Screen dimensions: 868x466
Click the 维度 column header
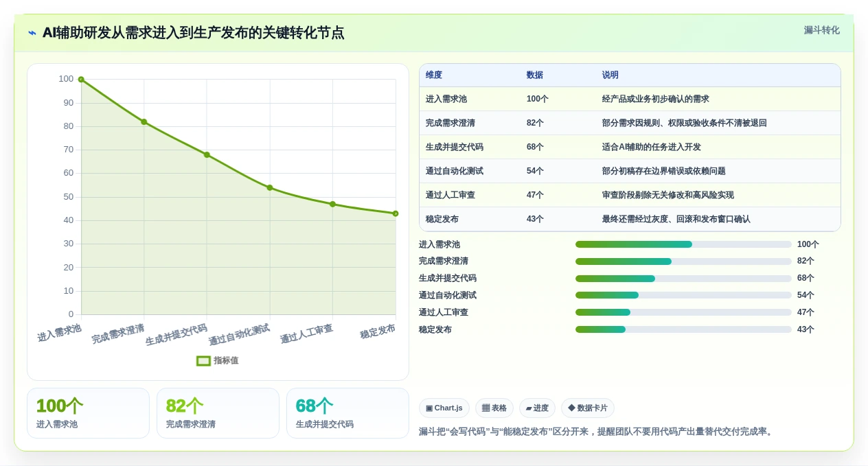(x=434, y=75)
